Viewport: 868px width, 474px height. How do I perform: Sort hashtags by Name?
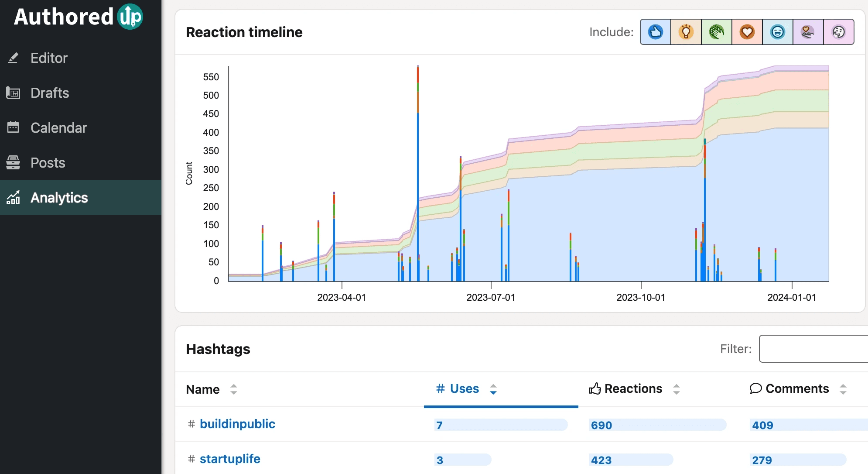234,389
